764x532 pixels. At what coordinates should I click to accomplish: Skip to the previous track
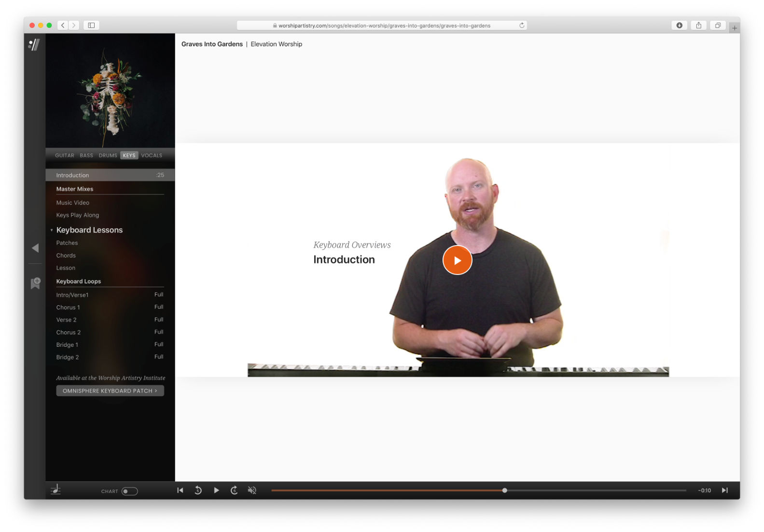[x=180, y=490]
